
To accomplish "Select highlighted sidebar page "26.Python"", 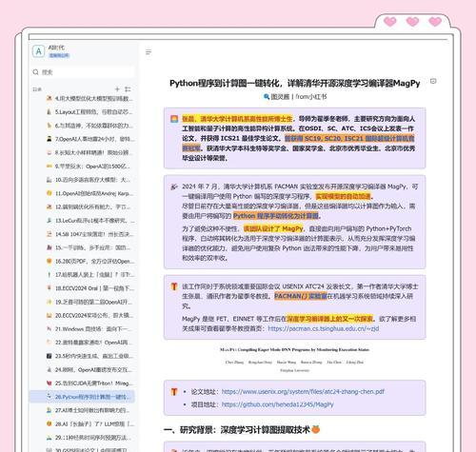I will pyautogui.click(x=82, y=397).
